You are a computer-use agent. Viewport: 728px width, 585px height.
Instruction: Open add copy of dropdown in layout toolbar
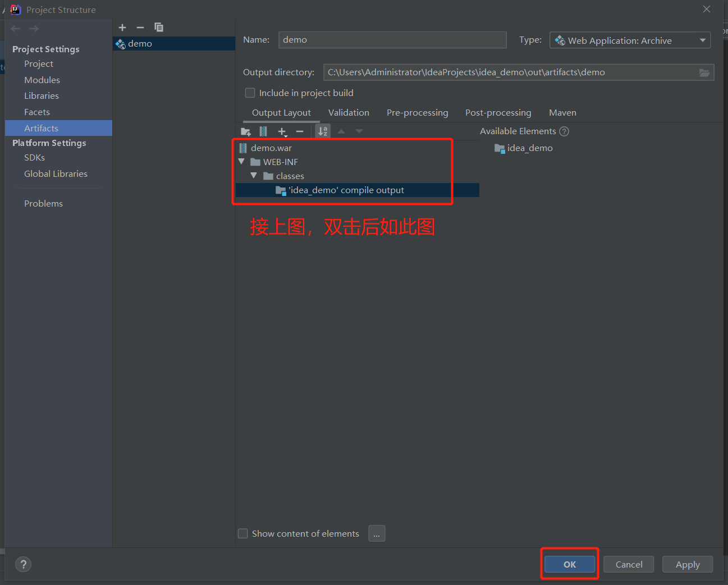pos(282,131)
